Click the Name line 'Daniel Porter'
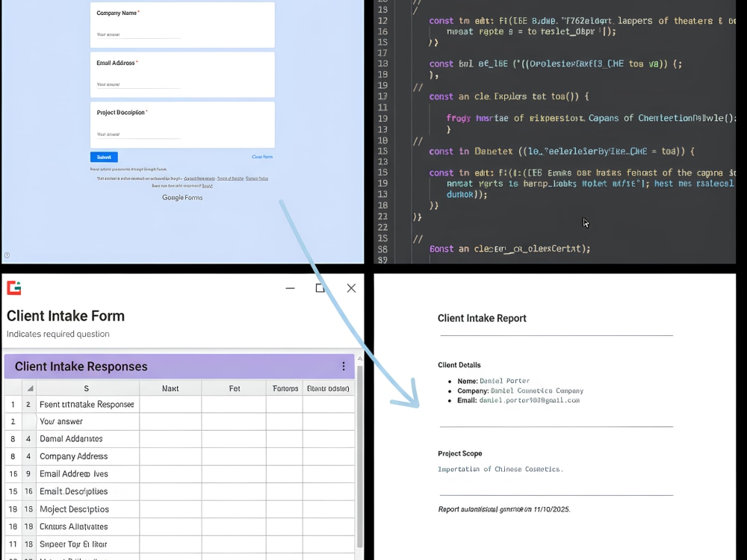Image resolution: width=747 pixels, height=560 pixels. [x=494, y=381]
